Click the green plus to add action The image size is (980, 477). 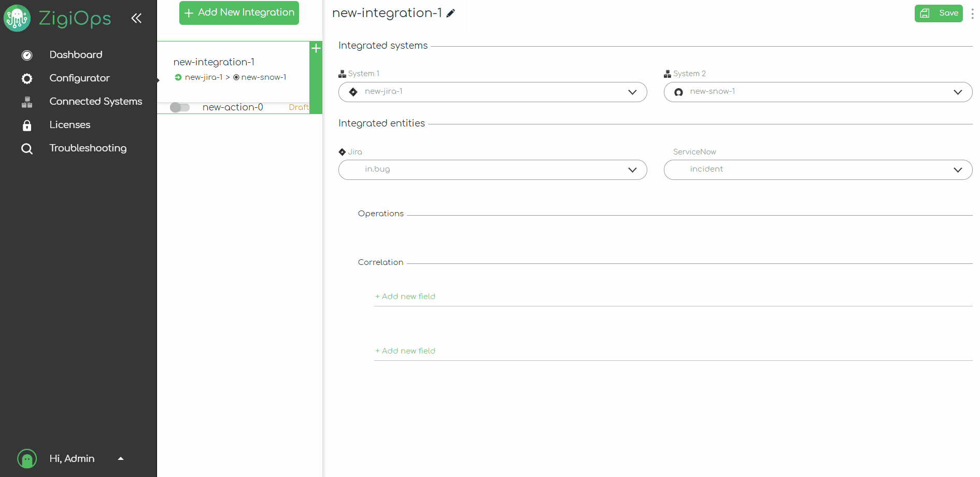tap(316, 49)
